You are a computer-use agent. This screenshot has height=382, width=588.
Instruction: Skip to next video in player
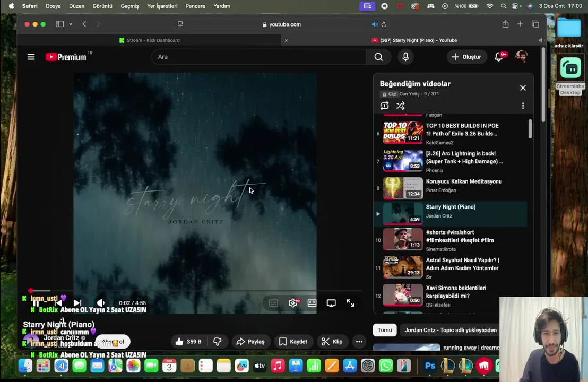77,303
